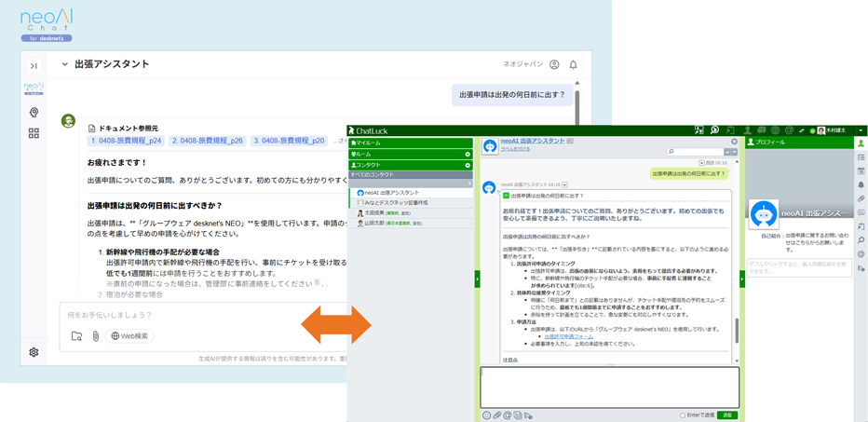Select contact 太田成美
Screen dimensions: 868x422
click(x=410, y=213)
